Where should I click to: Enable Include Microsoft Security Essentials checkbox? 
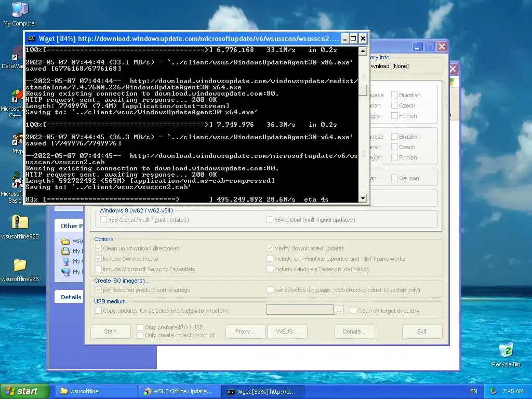[98, 269]
